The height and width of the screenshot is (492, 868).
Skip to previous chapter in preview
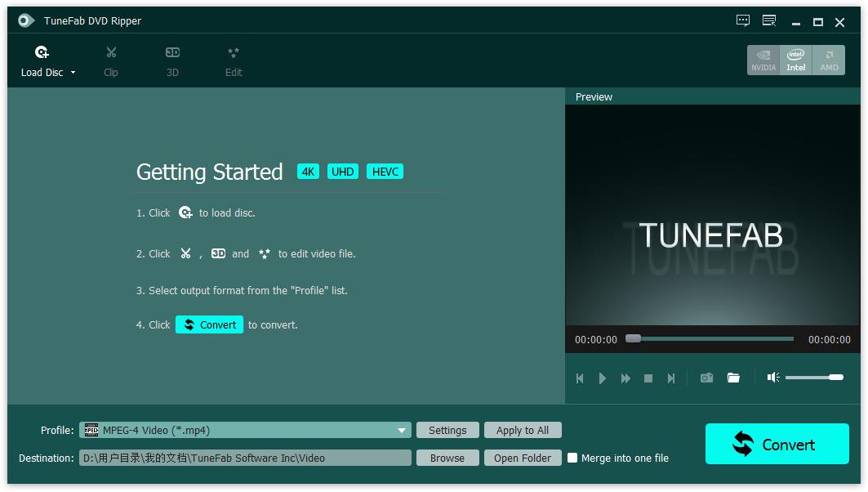click(580, 378)
